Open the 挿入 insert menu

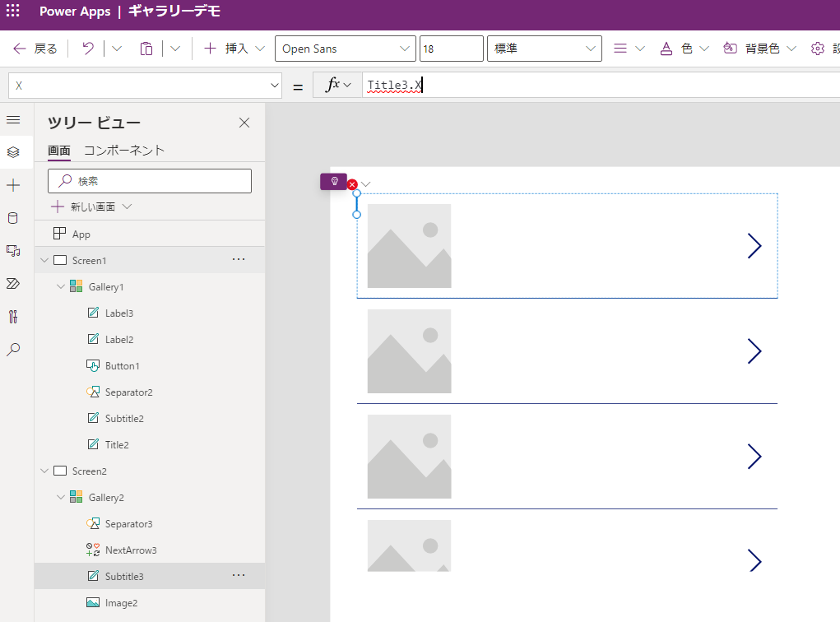(234, 49)
